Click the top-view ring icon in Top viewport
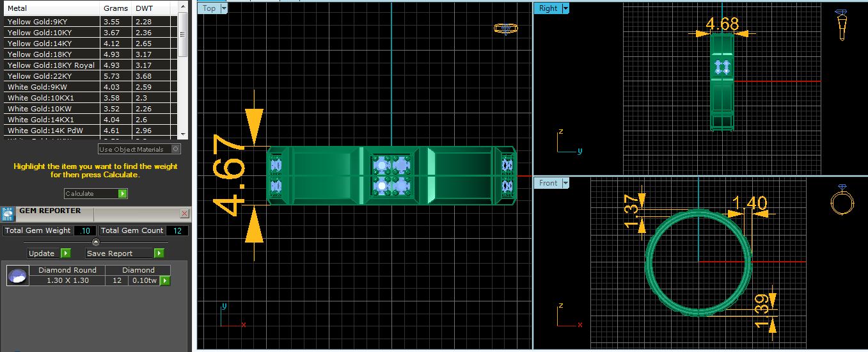This screenshot has height=352, width=868. pyautogui.click(x=505, y=28)
